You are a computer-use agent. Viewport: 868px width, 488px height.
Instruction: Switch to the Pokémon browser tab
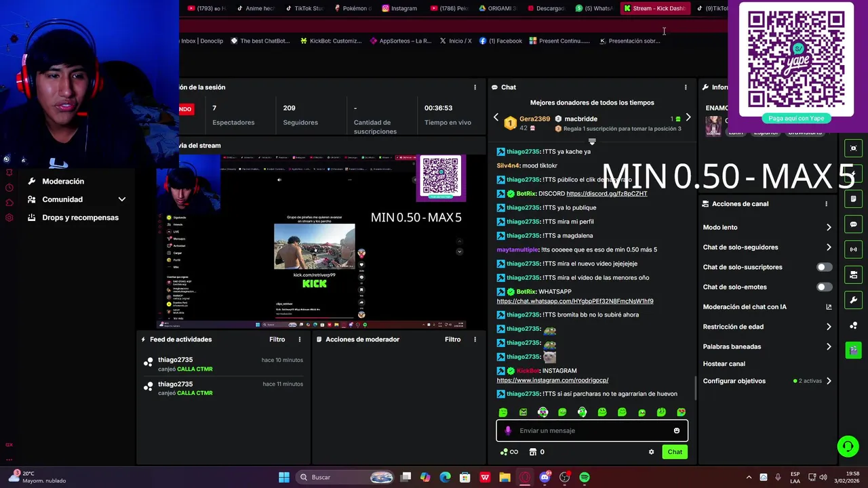(352, 8)
